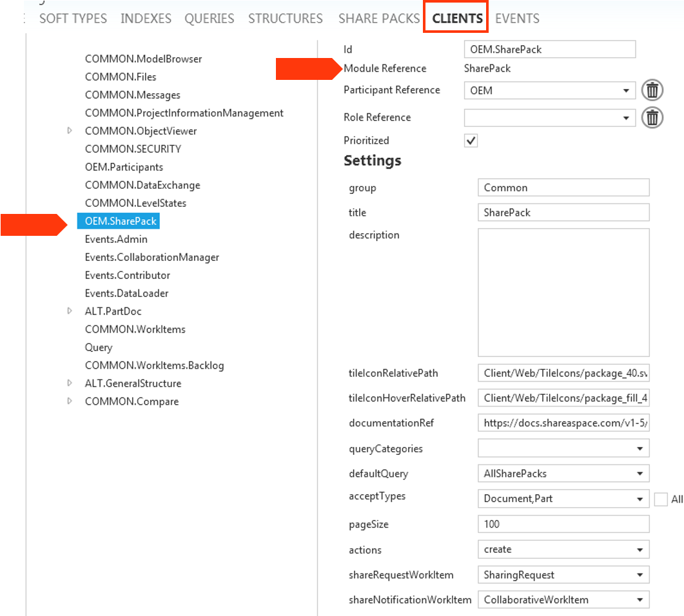The width and height of the screenshot is (684, 616).
Task: Open the QUERIES tab
Action: click(209, 19)
